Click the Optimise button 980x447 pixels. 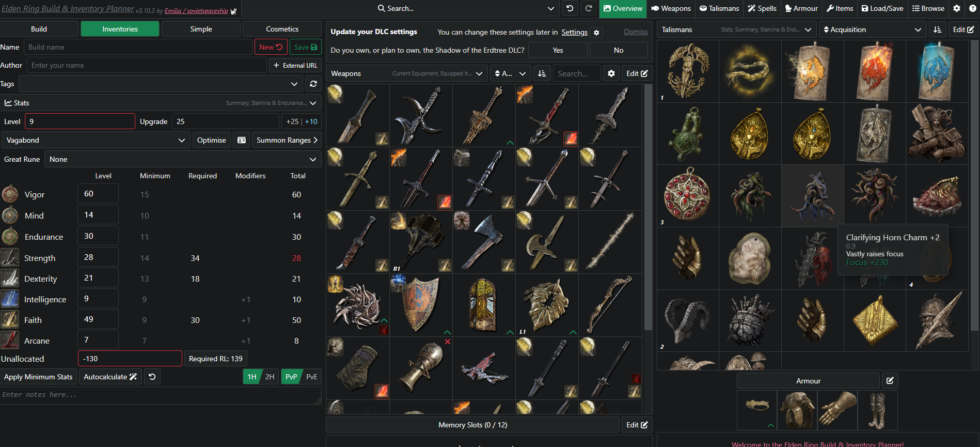pos(211,140)
